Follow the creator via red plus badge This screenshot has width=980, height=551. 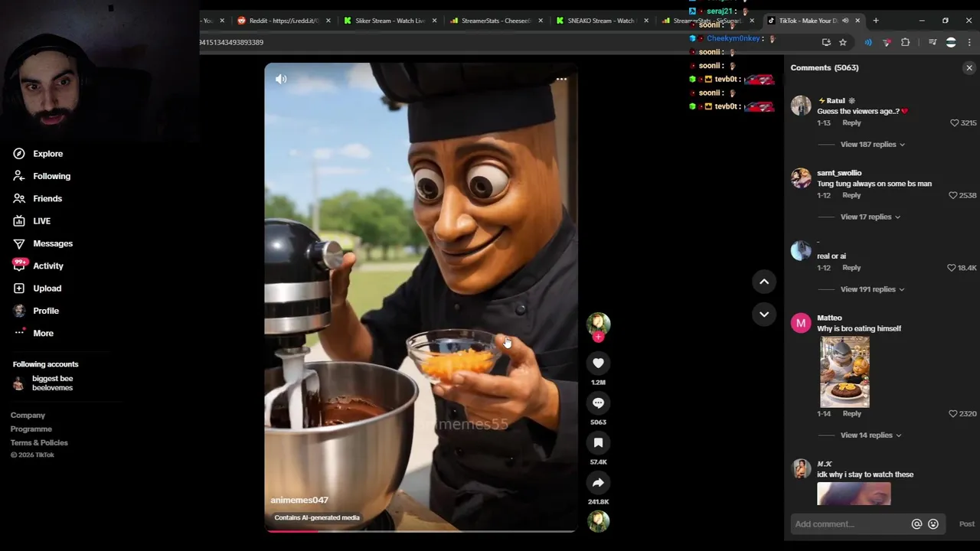(598, 337)
